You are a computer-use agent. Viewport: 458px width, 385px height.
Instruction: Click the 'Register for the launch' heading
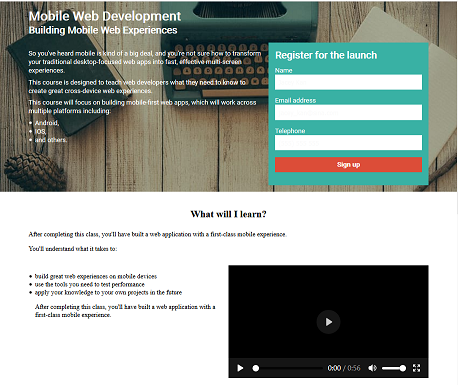(326, 55)
